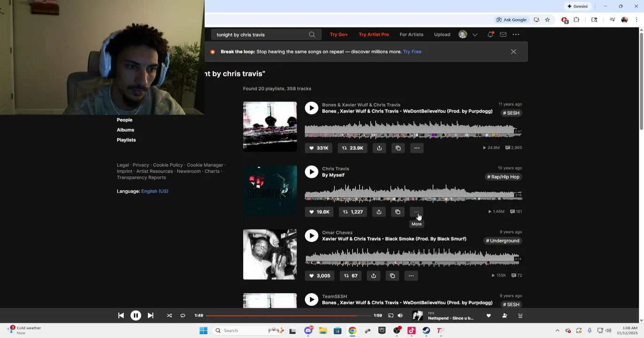Viewport: 644px width, 338px height.
Task: Open the messages envelope icon
Action: 503,34
